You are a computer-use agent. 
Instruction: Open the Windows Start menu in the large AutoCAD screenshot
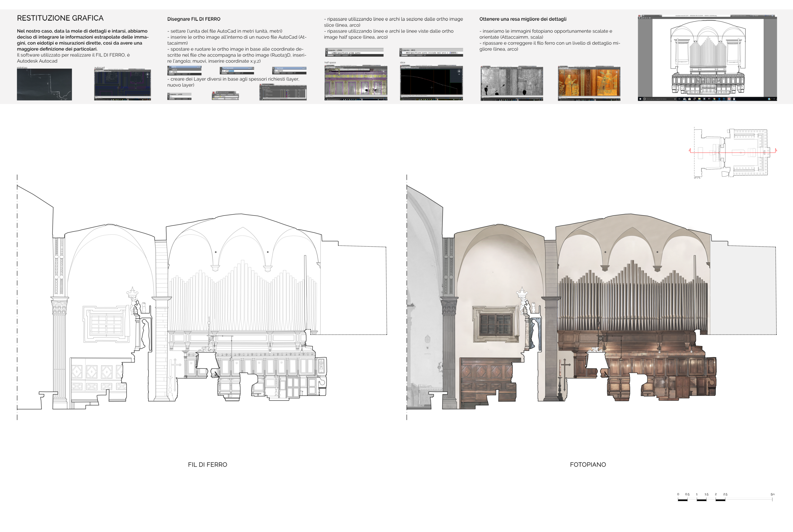pyautogui.click(x=640, y=99)
